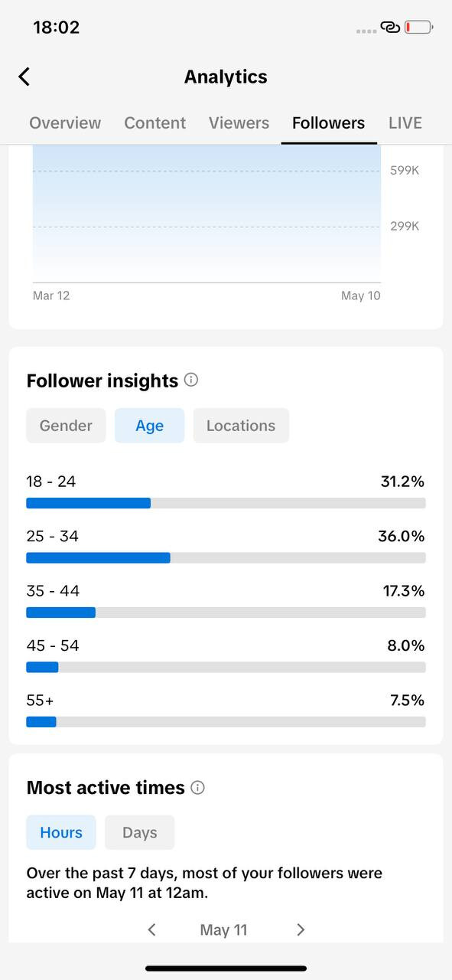
Task: Open Follower insights info icon
Action: tap(191, 380)
